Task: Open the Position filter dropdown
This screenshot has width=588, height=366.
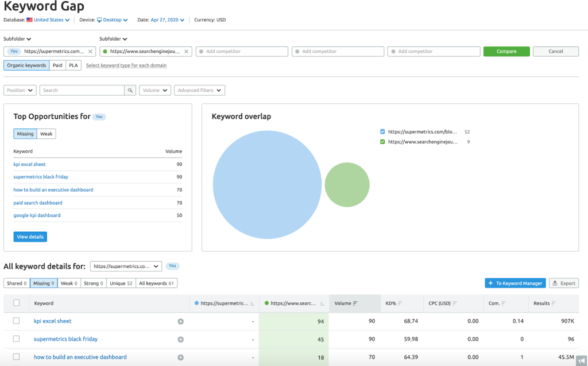Action: 20,90
